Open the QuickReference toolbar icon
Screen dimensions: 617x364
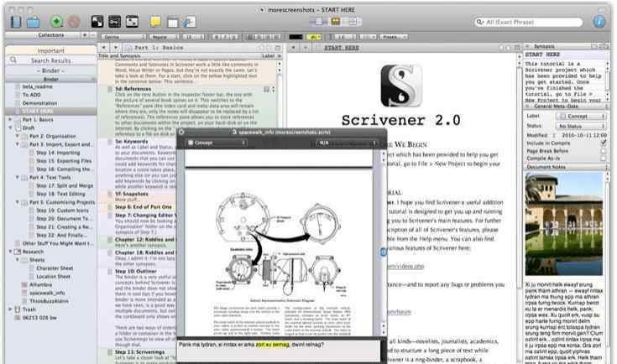pyautogui.click(x=132, y=21)
